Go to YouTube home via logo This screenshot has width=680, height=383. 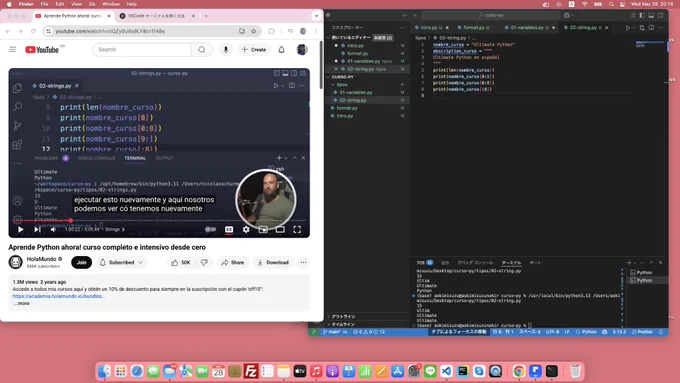42,50
